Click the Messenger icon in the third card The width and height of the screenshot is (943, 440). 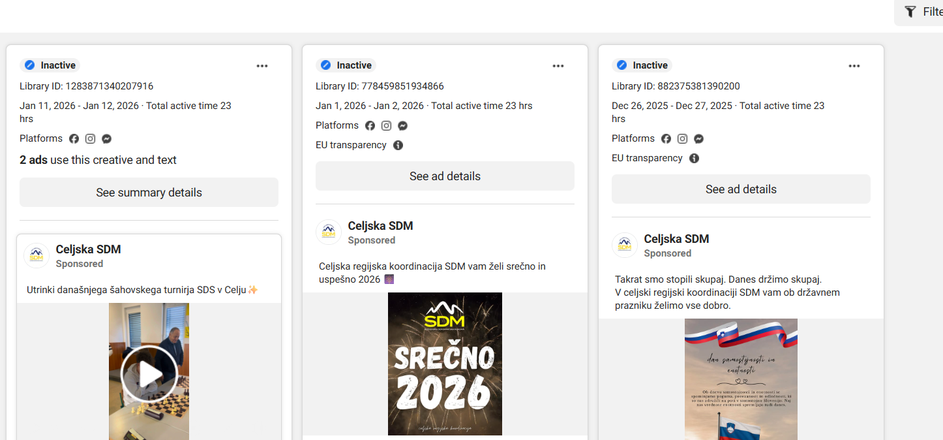coord(698,139)
